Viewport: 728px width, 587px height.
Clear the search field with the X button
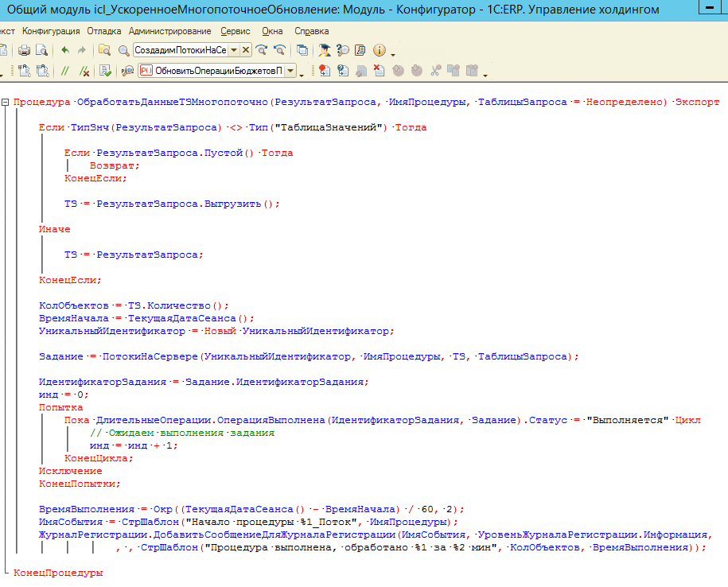pos(246,49)
